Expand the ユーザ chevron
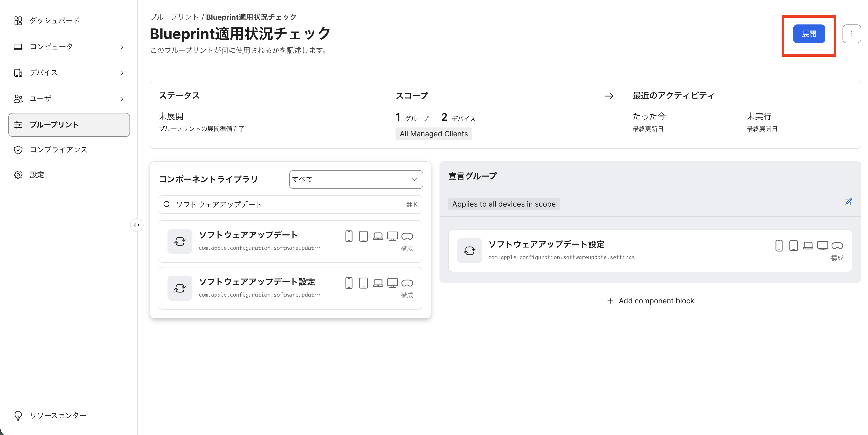 pos(122,99)
